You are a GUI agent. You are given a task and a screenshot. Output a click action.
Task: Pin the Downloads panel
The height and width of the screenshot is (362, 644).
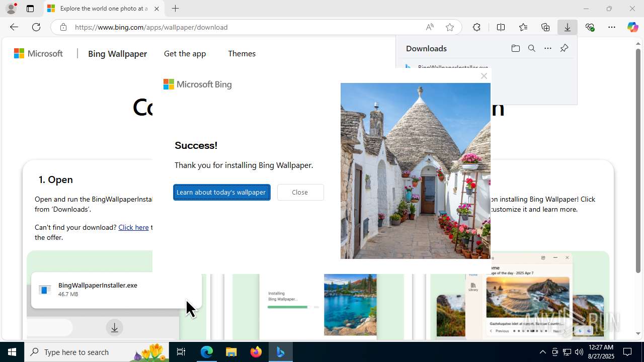coord(564,48)
